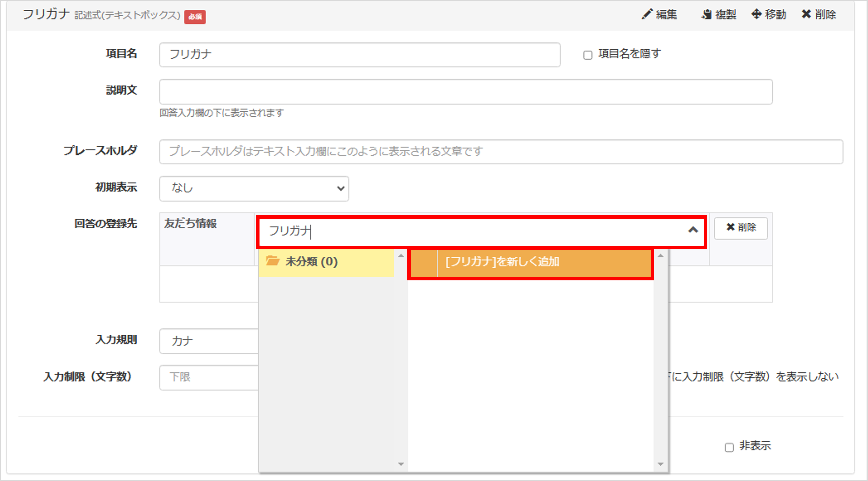868x481 pixels.
Task: Open the 初期表示 dropdown showing なし
Action: coord(254,188)
